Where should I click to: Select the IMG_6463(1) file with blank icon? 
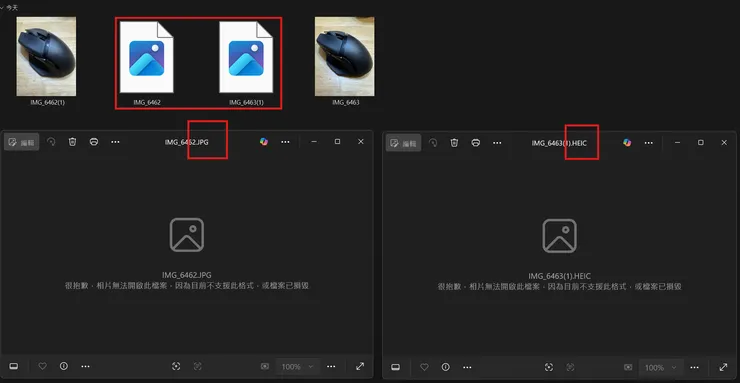246,57
